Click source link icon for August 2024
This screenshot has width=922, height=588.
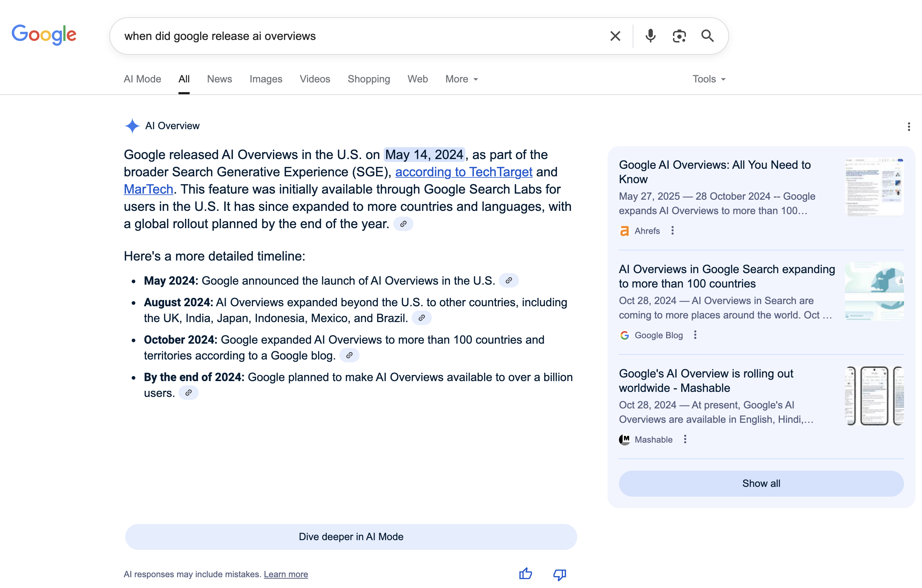coord(421,318)
